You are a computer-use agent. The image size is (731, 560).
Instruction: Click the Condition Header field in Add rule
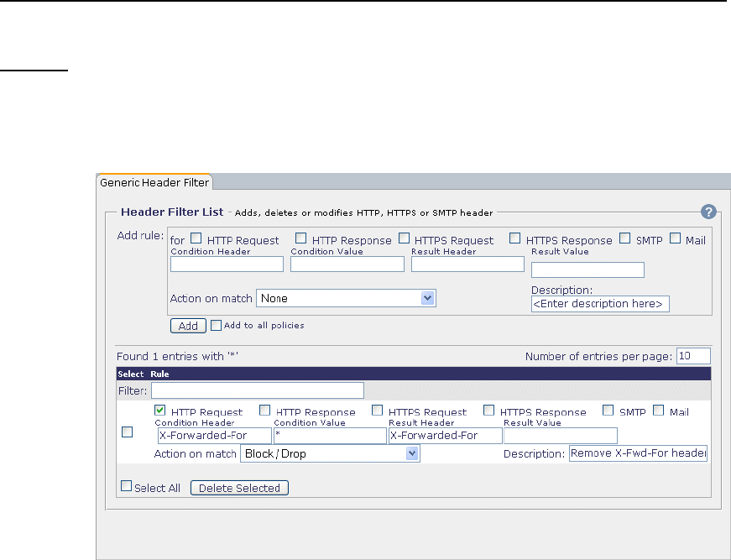(227, 264)
